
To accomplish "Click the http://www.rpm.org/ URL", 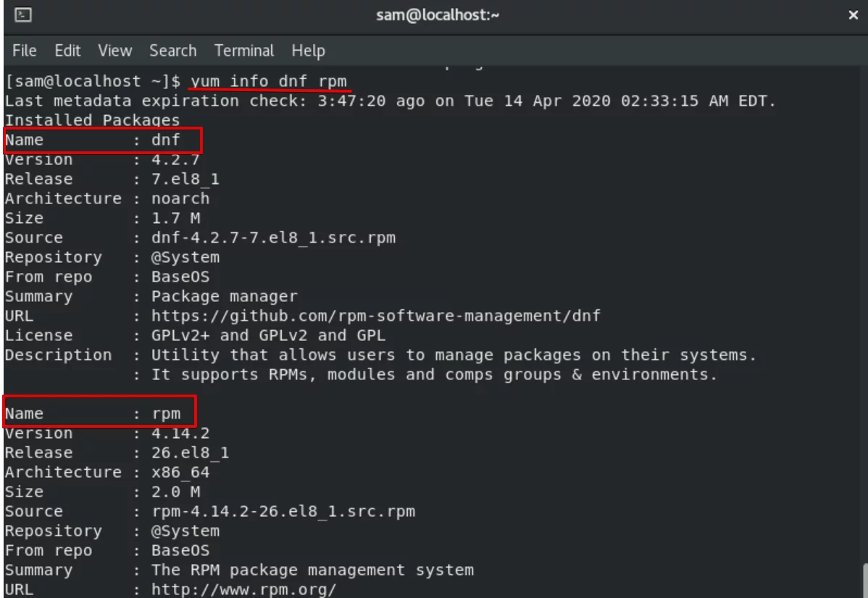I will (244, 590).
